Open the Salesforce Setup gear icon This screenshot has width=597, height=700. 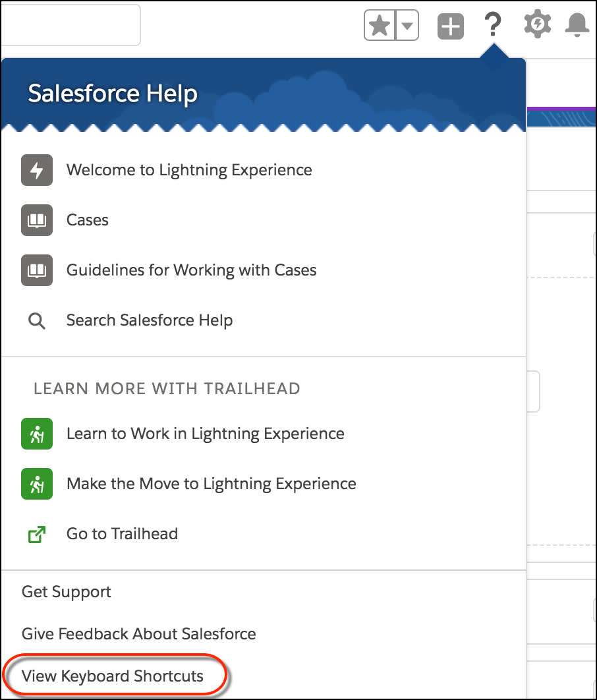[x=537, y=24]
